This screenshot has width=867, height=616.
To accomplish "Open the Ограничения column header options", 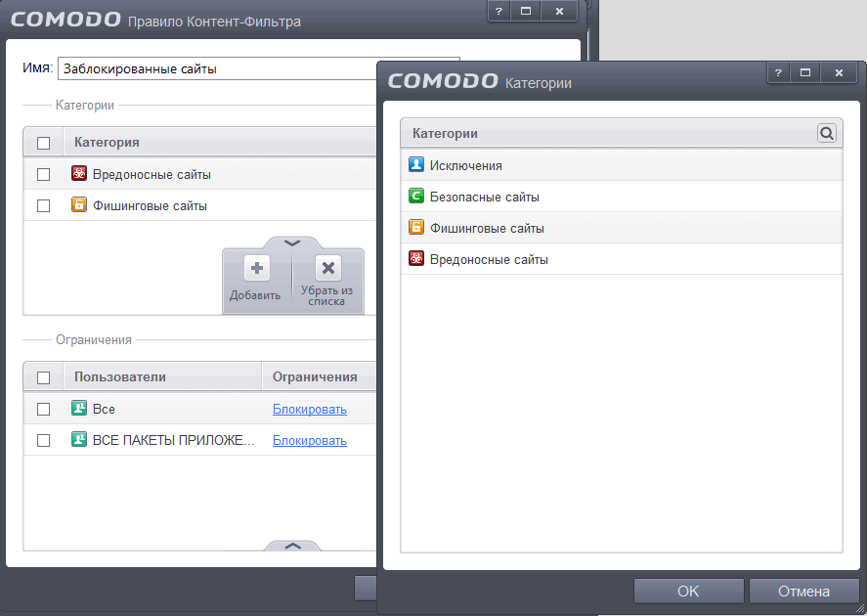I will (x=315, y=376).
